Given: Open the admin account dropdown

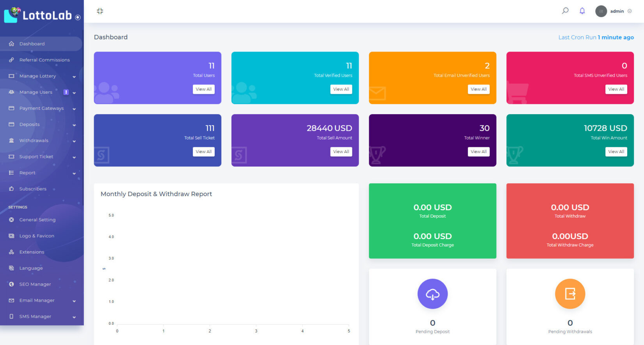Looking at the screenshot, I should (x=630, y=11).
